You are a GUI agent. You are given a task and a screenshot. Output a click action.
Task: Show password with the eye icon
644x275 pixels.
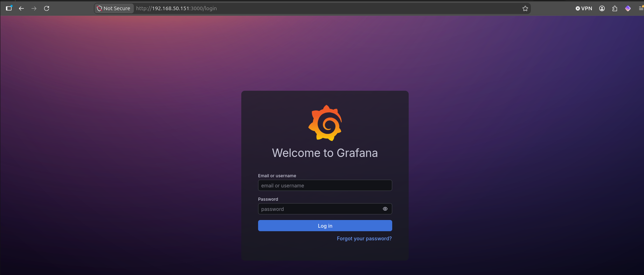pos(385,209)
